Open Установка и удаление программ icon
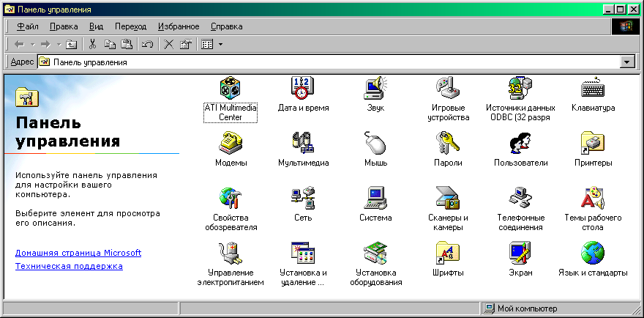This screenshot has height=318, width=644. pyautogui.click(x=303, y=253)
